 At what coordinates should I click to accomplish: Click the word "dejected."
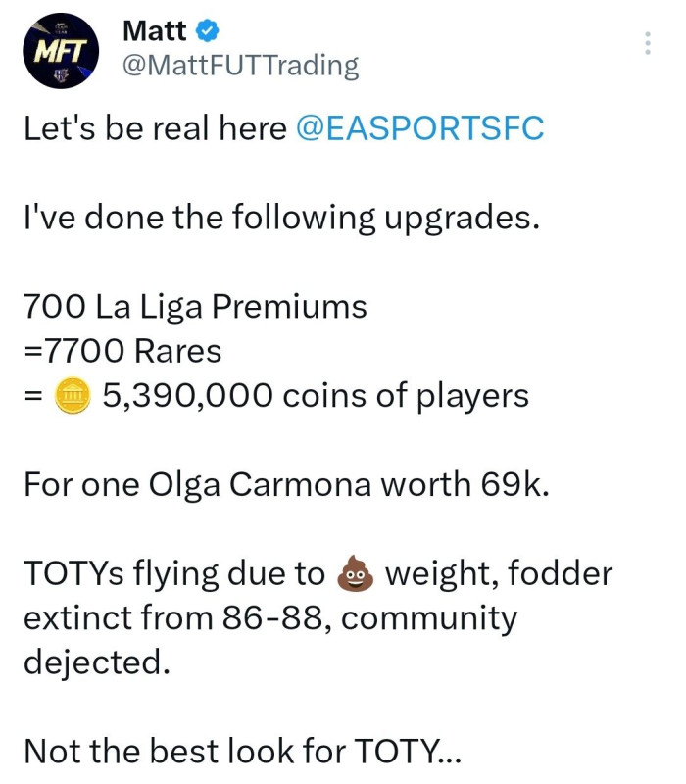97,662
